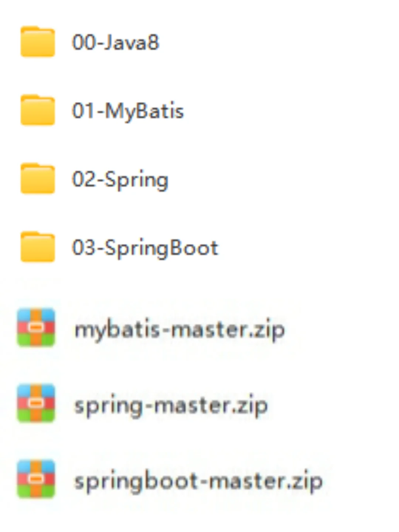This screenshot has height=532, width=399.
Task: Pick the springboot master compressed file
Action: (170, 480)
